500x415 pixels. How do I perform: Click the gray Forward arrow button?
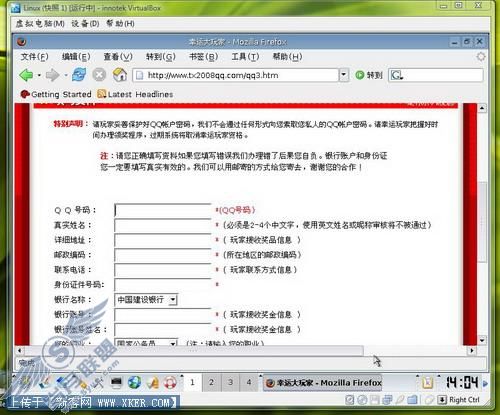click(52, 75)
